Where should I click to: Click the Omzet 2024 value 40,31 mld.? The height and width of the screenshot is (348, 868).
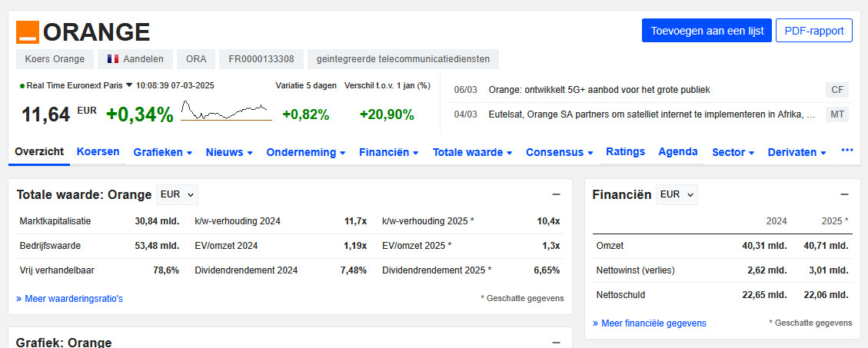[x=764, y=246]
